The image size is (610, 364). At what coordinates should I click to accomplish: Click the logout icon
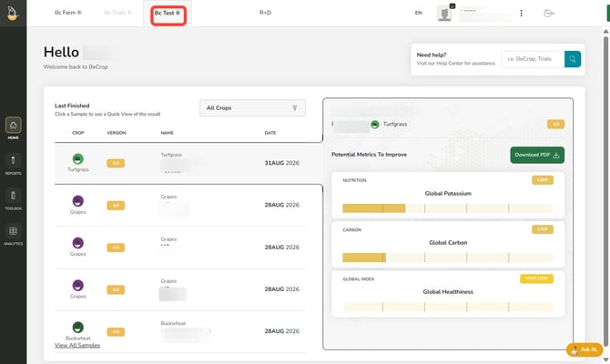click(x=548, y=14)
